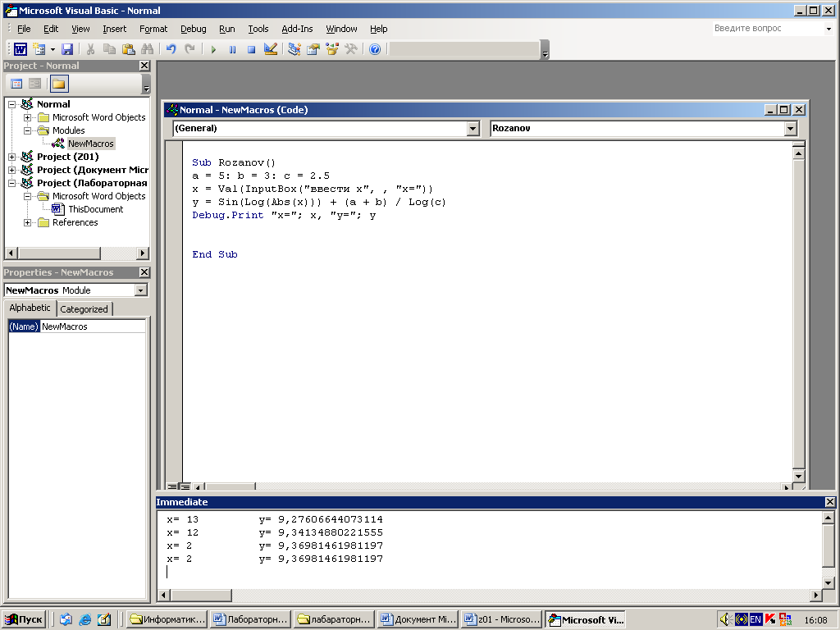Click the Procedure View button in code window
Image resolution: width=840 pixels, height=630 pixels.
point(172,487)
